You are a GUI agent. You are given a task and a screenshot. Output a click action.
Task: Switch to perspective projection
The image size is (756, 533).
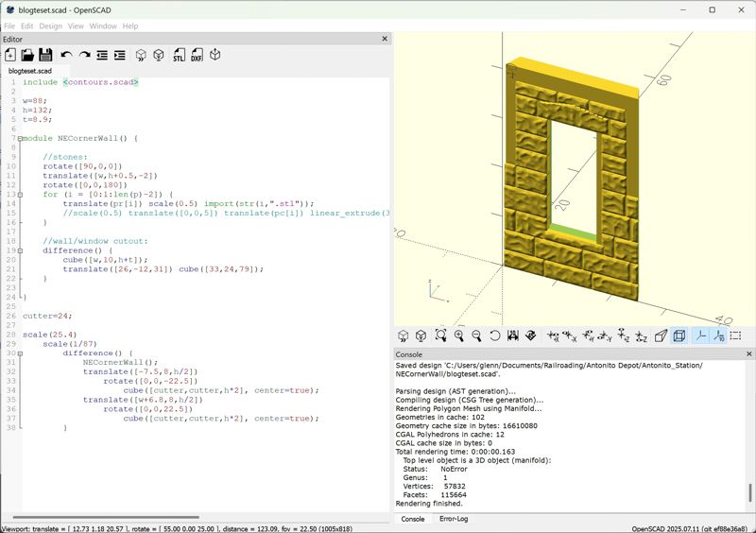661,335
